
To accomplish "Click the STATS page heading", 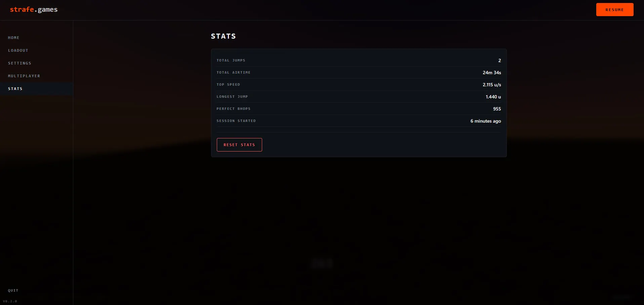I will coord(224,36).
